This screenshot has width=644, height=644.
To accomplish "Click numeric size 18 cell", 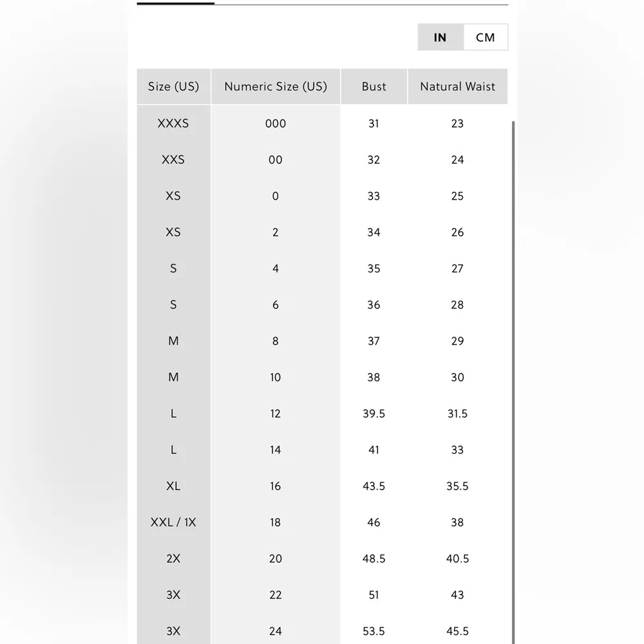I will [x=276, y=522].
